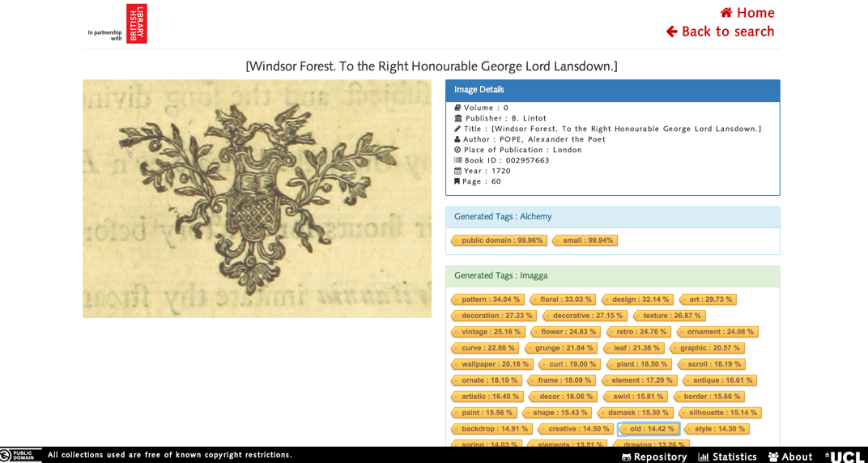Click the 'art : 29.73 %' tag
Viewport: 868px width, 463px height.
pyautogui.click(x=708, y=299)
